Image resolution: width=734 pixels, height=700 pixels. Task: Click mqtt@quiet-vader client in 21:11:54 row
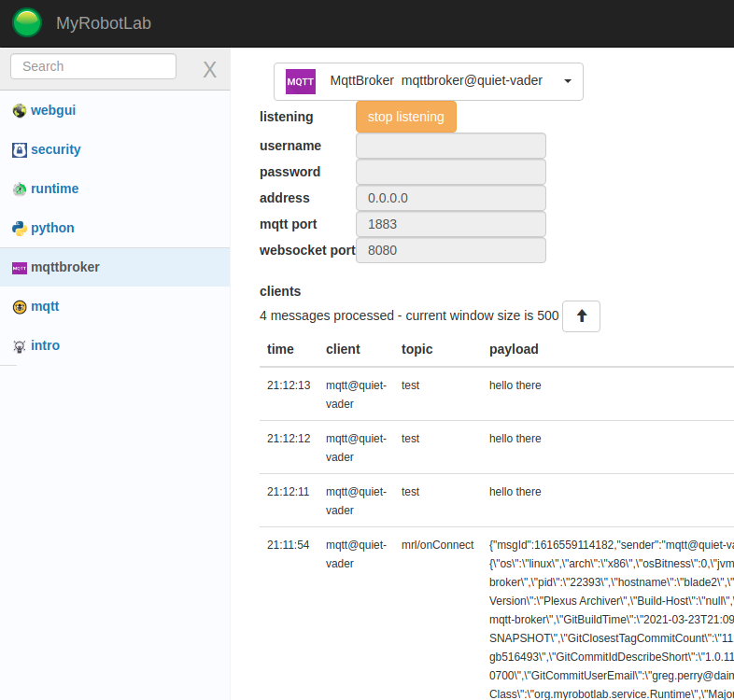click(x=356, y=554)
